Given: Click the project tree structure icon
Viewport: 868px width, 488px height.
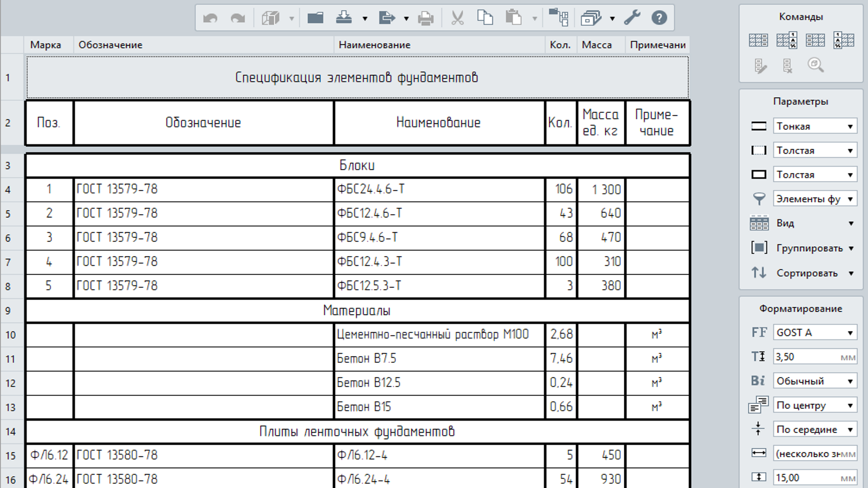Looking at the screenshot, I should (558, 18).
